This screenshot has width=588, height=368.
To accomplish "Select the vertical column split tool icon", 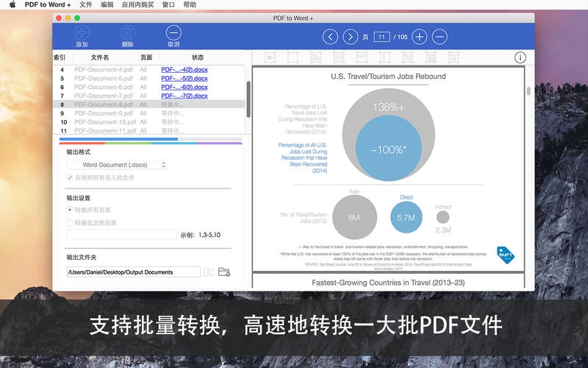I will [x=384, y=57].
